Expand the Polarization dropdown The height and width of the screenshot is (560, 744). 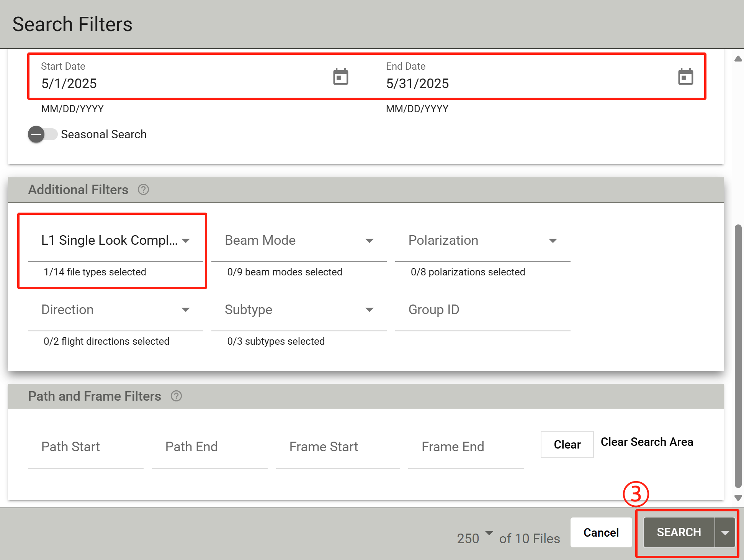click(482, 241)
